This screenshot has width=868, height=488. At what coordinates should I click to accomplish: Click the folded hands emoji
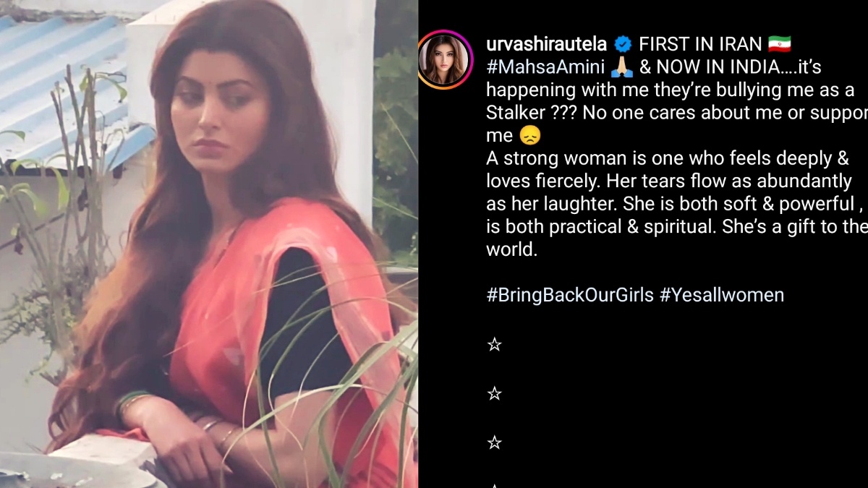[621, 67]
